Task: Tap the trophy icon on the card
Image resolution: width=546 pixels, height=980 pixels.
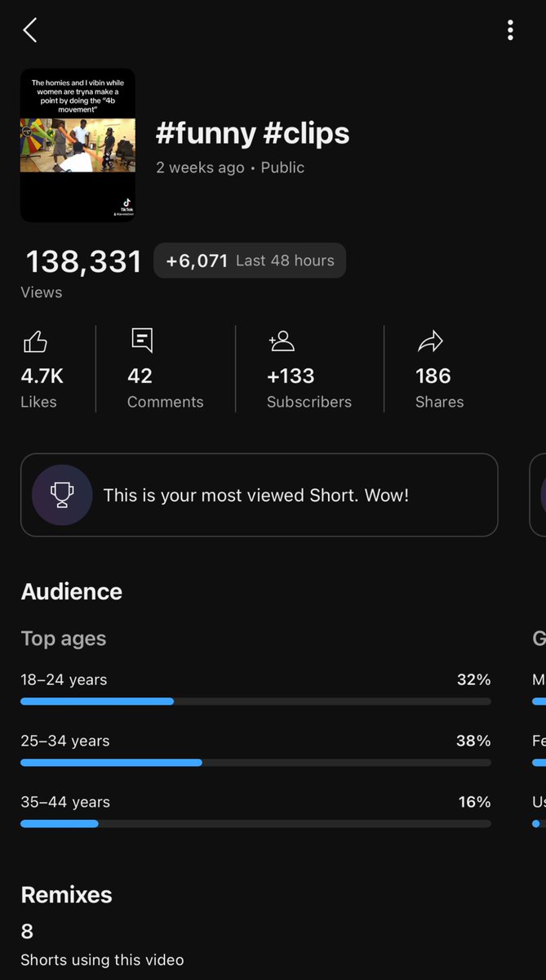Action: 62,495
